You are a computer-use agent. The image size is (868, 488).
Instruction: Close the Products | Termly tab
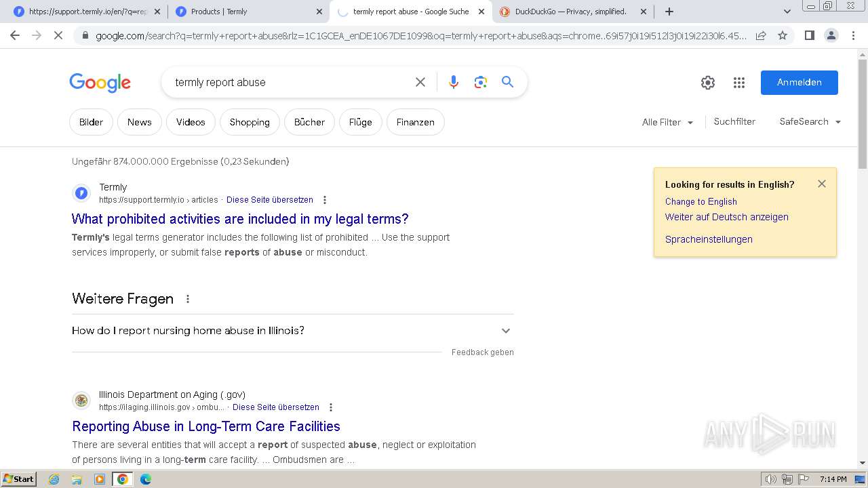tap(319, 12)
